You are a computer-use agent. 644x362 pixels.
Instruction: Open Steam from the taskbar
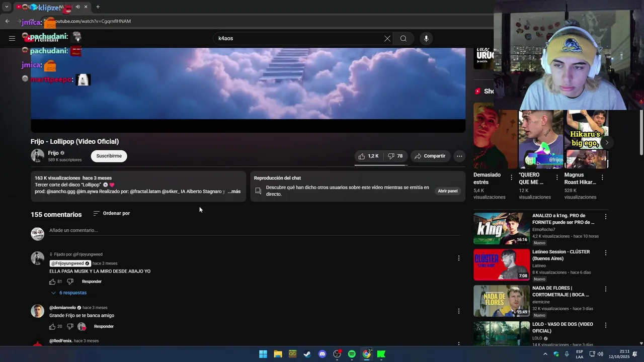[307, 354]
